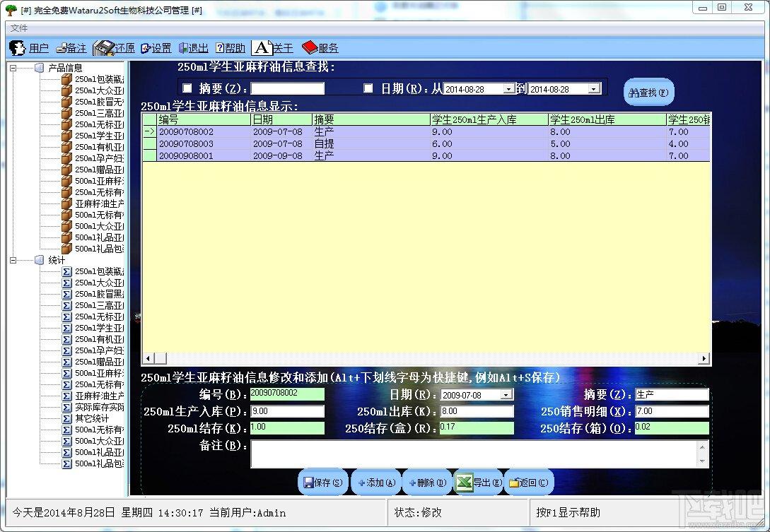Screen dimensions: 770x532
Task: Open the start date dropdown in search
Action: tap(508, 89)
